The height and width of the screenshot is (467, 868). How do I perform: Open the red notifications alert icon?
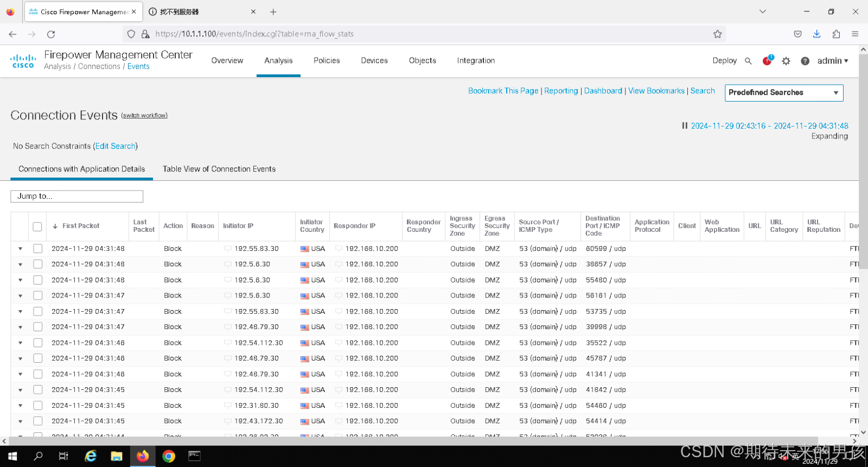(767, 60)
